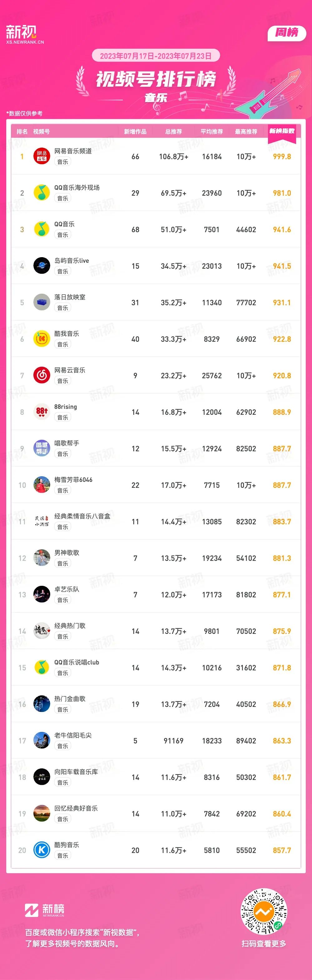Click the 酷我音乐 yellow logo icon
Screen dimensions: 312x980
42,339
